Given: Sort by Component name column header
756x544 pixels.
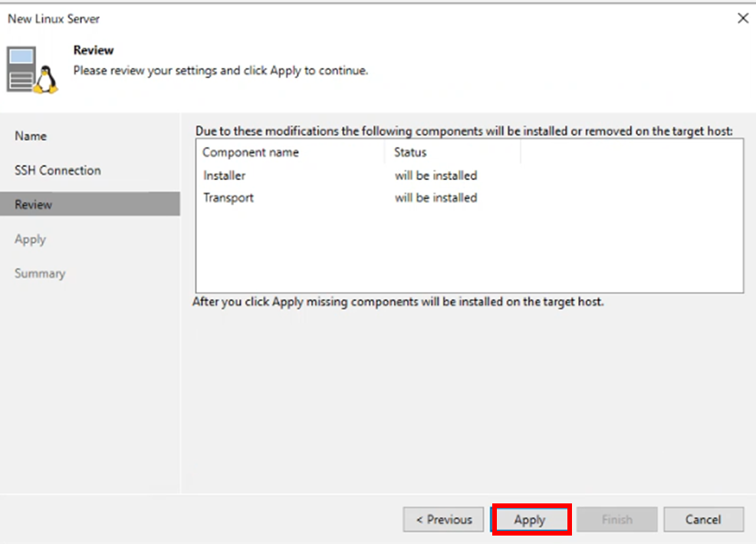Looking at the screenshot, I should point(251,152).
